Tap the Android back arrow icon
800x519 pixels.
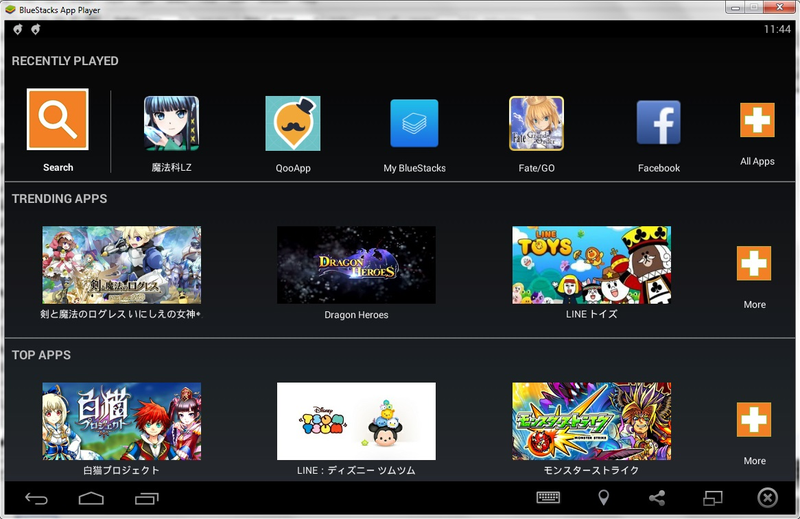[x=36, y=498]
